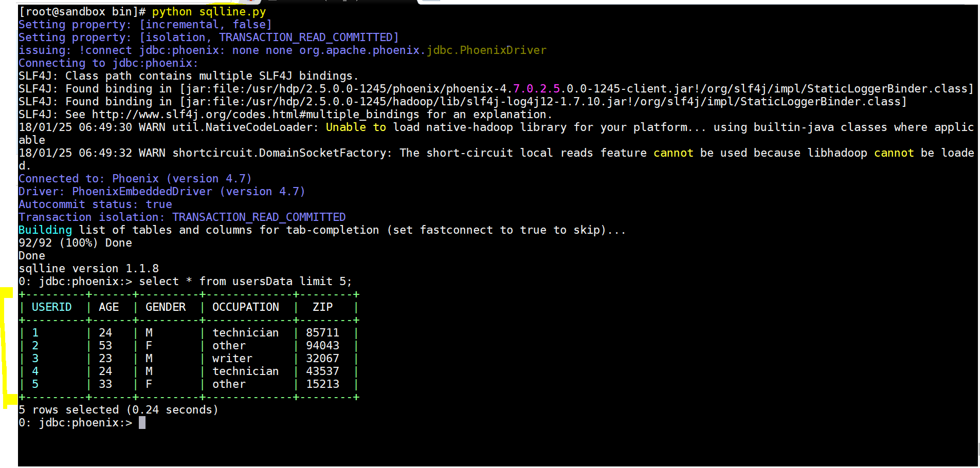Click the ZIP column header
The height and width of the screenshot is (468, 980).
323,307
